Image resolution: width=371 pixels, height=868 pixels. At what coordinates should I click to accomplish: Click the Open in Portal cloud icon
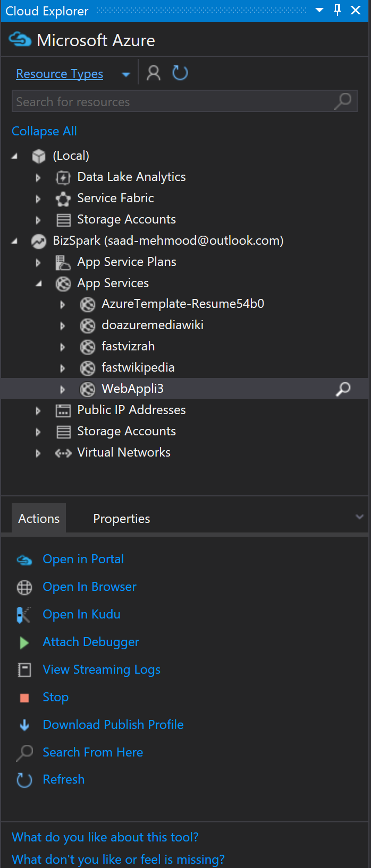coord(24,560)
